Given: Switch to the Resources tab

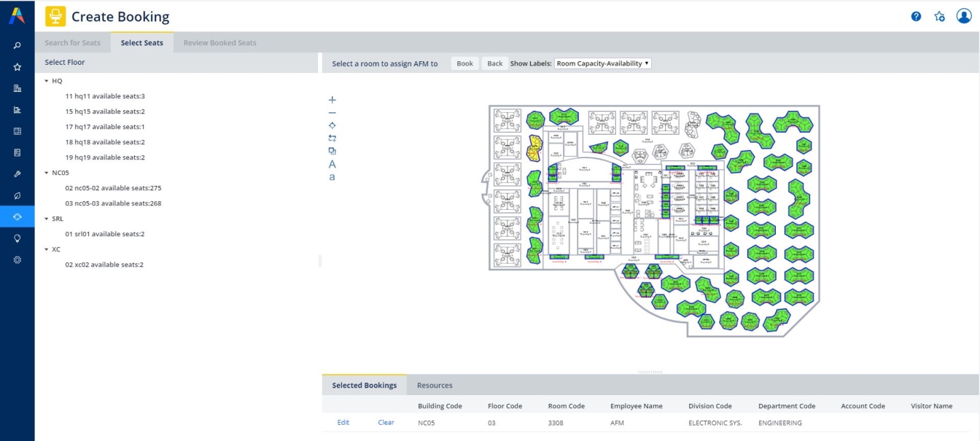Looking at the screenshot, I should [435, 385].
